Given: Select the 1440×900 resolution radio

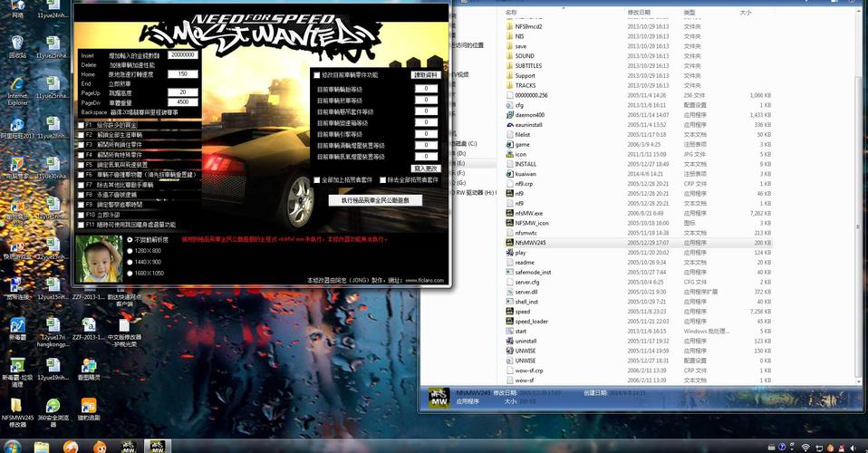Looking at the screenshot, I should tap(130, 262).
